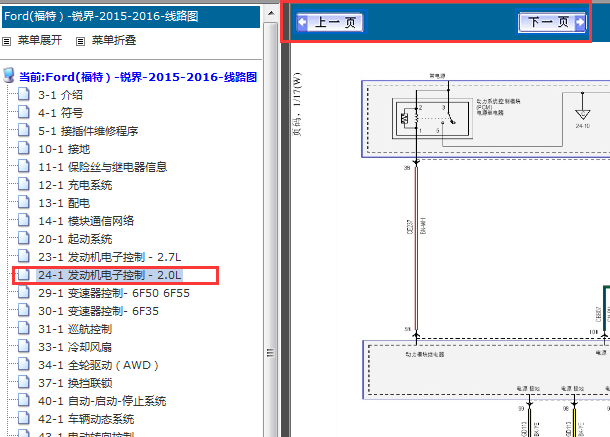Open 14-1 模块通信网络 section
610x437 pixels.
[86, 221]
